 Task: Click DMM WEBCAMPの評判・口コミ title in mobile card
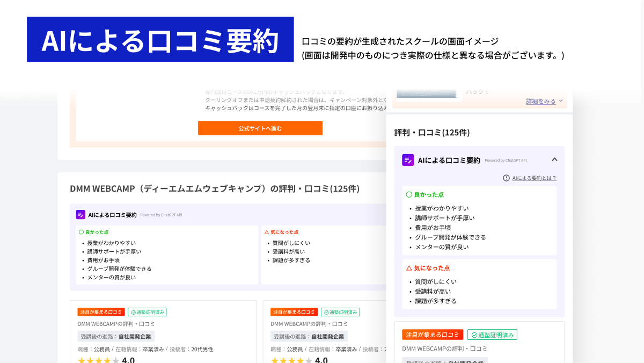coord(445,349)
